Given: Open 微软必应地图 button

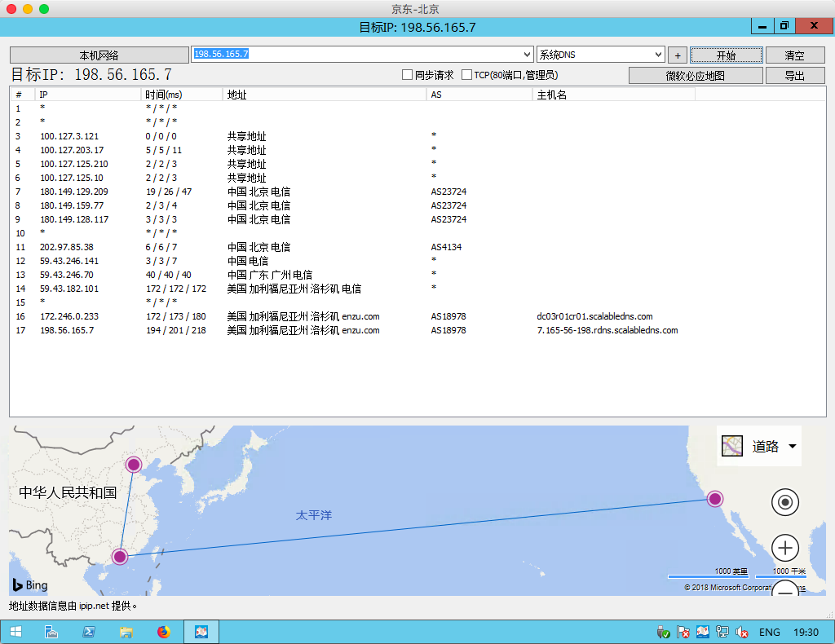Looking at the screenshot, I should click(696, 76).
